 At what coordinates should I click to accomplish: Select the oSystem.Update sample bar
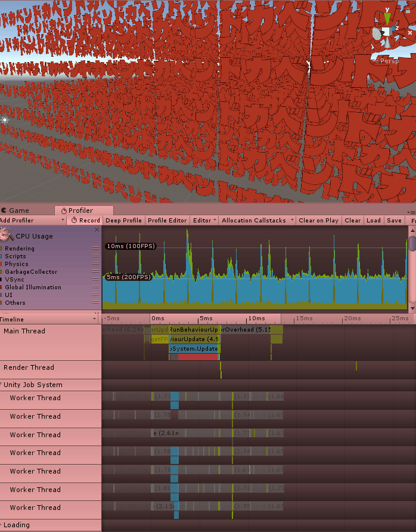194,348
